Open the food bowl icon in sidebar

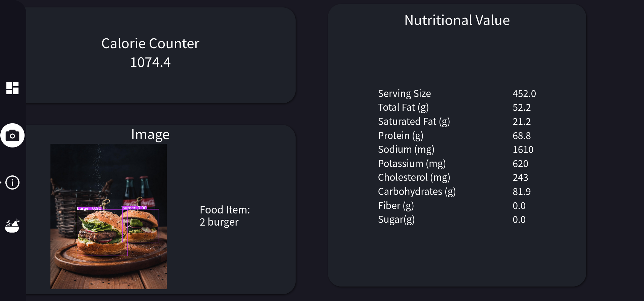[x=12, y=226]
